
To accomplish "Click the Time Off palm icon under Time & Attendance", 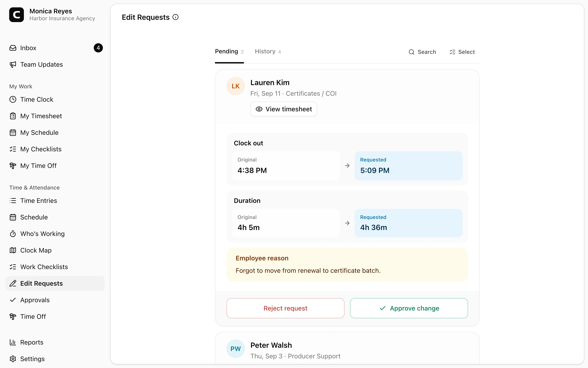I will pos(13,317).
